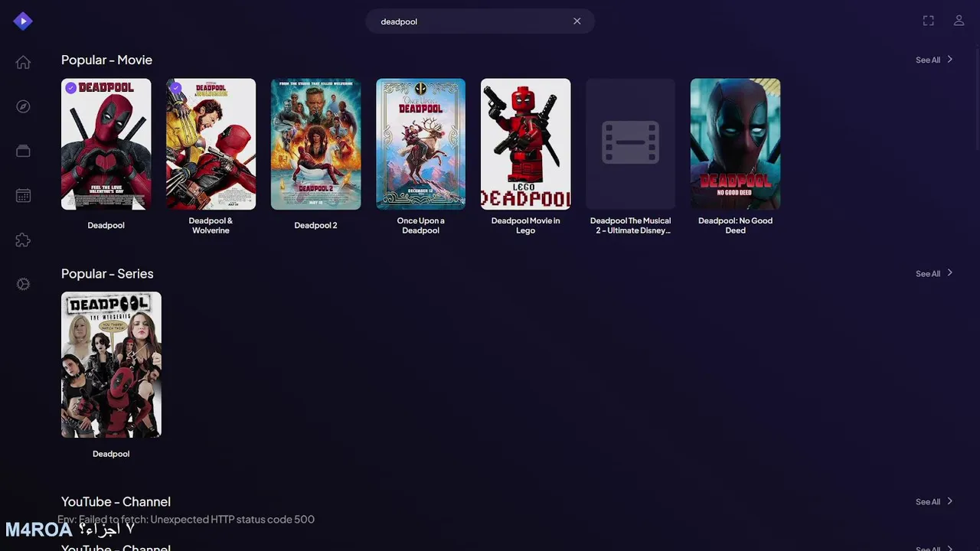Click the 'Popular - Movie' heading
This screenshot has height=551, width=980.
pyautogui.click(x=106, y=60)
